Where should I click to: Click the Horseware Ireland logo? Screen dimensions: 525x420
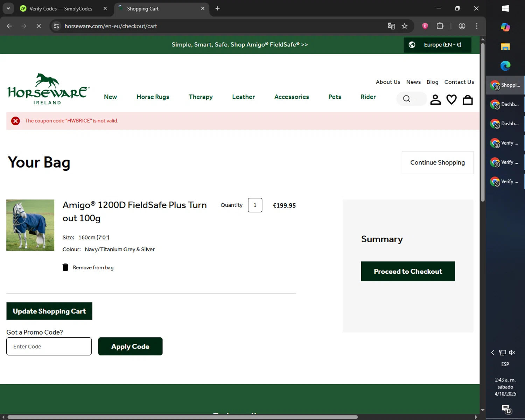(48, 89)
